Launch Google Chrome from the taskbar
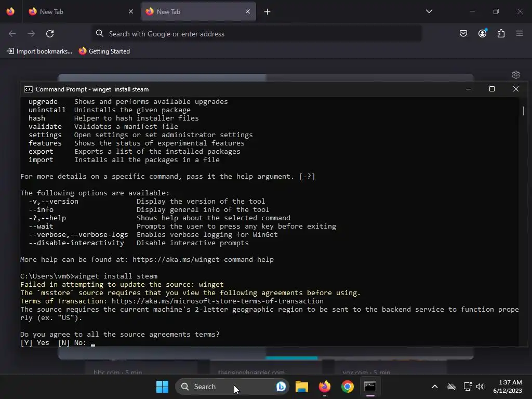 [x=348, y=387]
